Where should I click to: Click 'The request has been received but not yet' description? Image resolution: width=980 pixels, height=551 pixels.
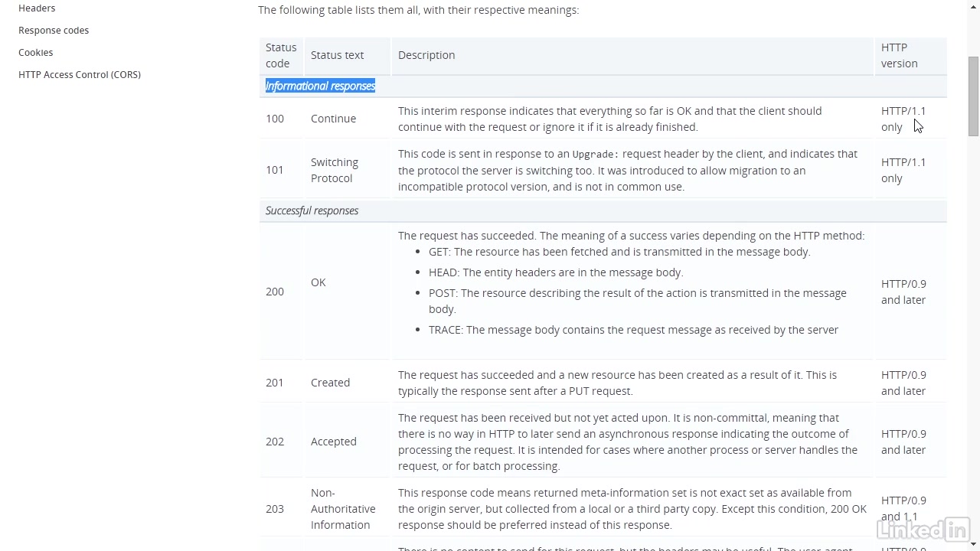point(628,442)
